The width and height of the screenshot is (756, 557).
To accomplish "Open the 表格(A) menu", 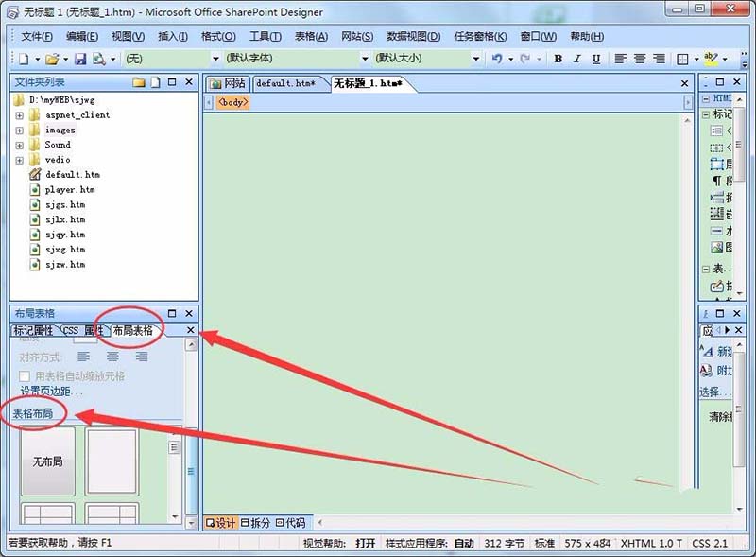I will [x=311, y=36].
